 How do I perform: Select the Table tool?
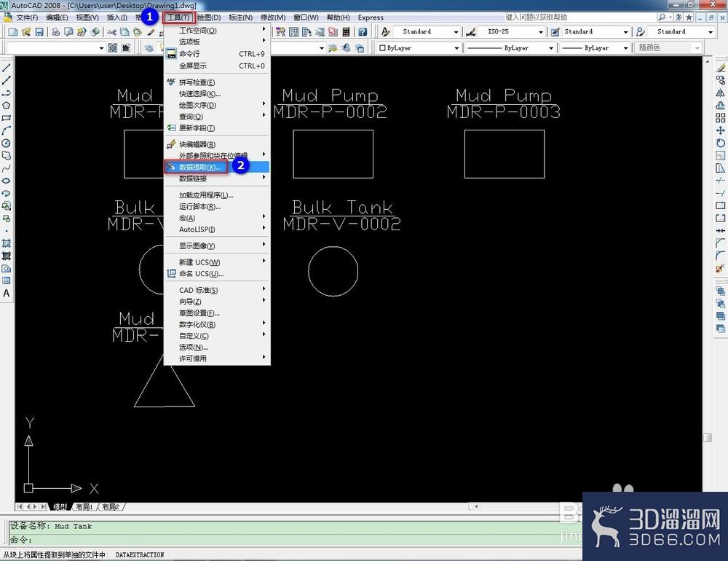7,280
